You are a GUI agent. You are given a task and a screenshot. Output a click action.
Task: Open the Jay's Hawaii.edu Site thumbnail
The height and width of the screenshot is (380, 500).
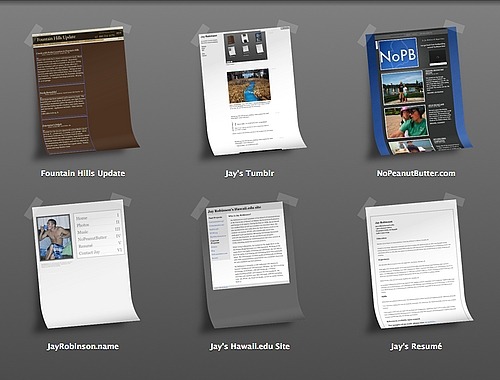click(x=252, y=263)
